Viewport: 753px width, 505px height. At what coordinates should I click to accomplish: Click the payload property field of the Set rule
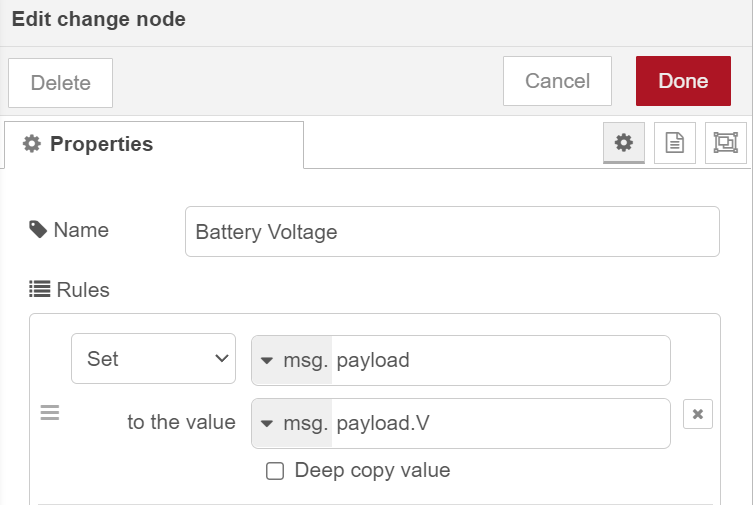point(498,360)
